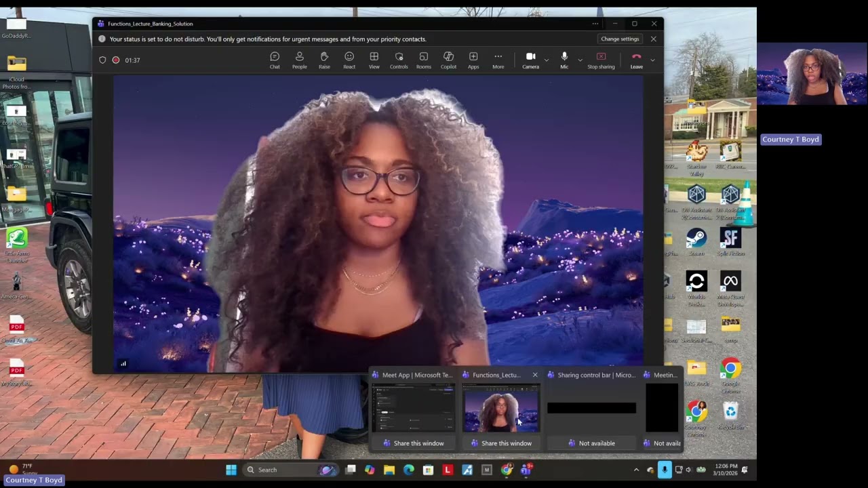Select Split Fiction desktop shortcut
868x488 pixels.
tap(730, 242)
